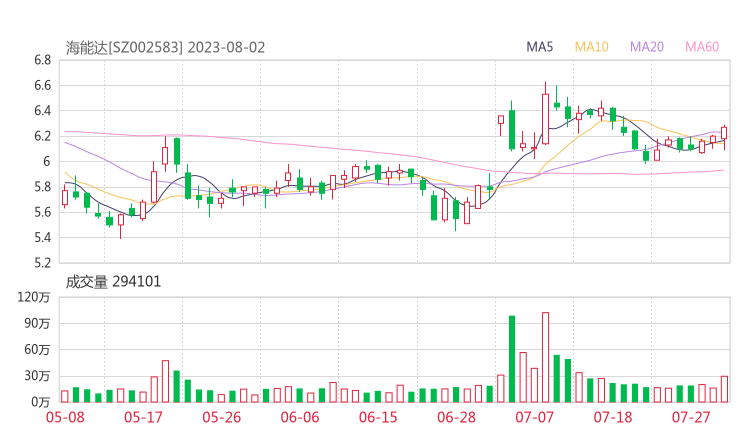Click the 06-06 date axis label
Screen dimensions: 740x440
point(300,417)
